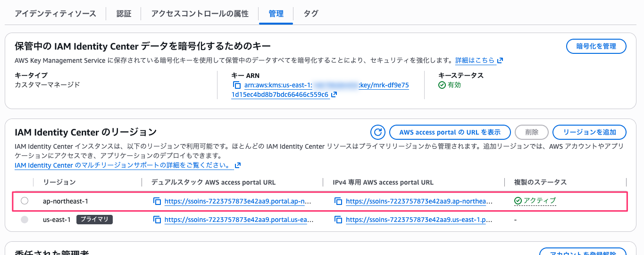Open ap-northeast-1 dual-stack portal URL link
644x255 pixels.
(238, 201)
